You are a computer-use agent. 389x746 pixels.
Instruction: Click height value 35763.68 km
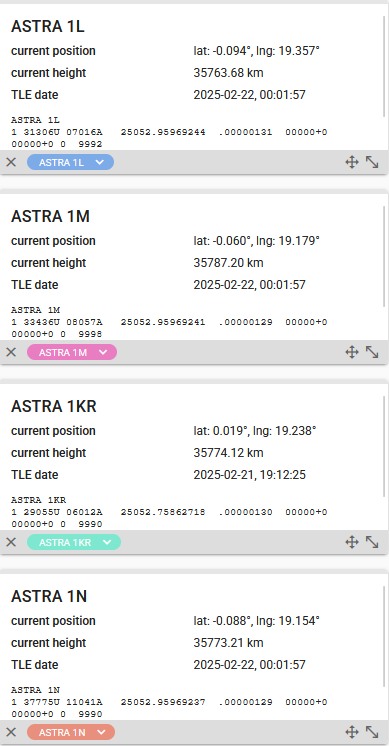(228, 73)
